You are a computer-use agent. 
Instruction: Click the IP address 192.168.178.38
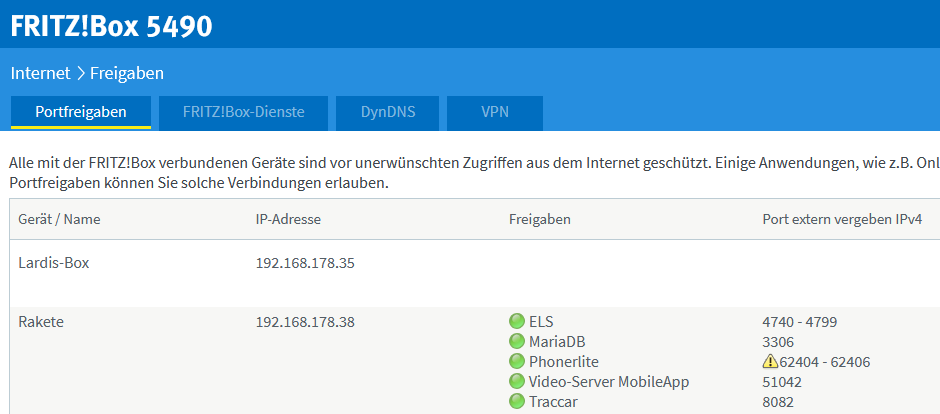click(x=306, y=322)
